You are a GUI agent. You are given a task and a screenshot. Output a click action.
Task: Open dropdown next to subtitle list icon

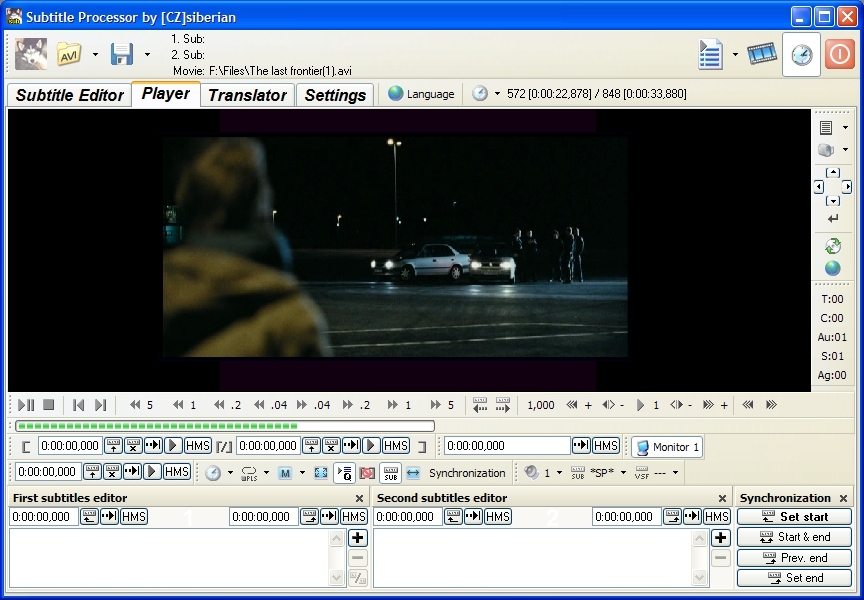735,54
